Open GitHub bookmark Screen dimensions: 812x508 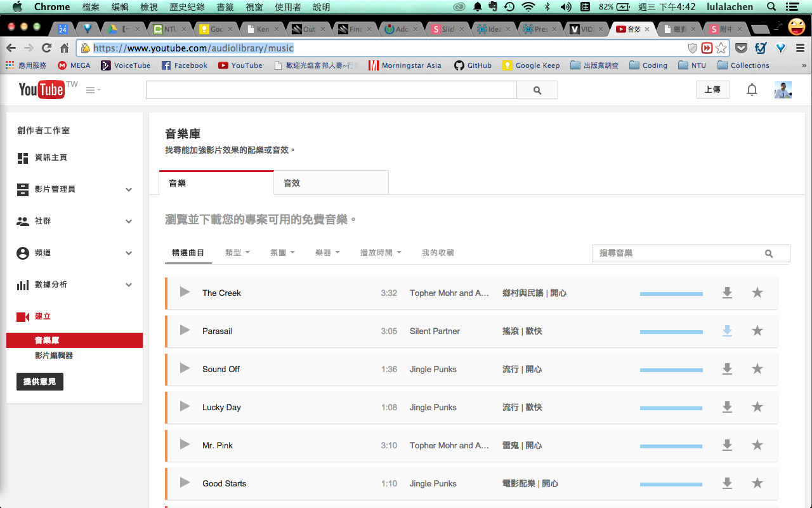point(473,65)
